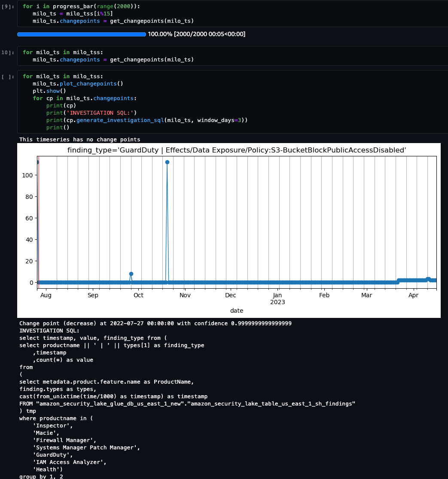The image size is (448, 479).
Task: Click the small October spike marker
Action: click(x=131, y=274)
